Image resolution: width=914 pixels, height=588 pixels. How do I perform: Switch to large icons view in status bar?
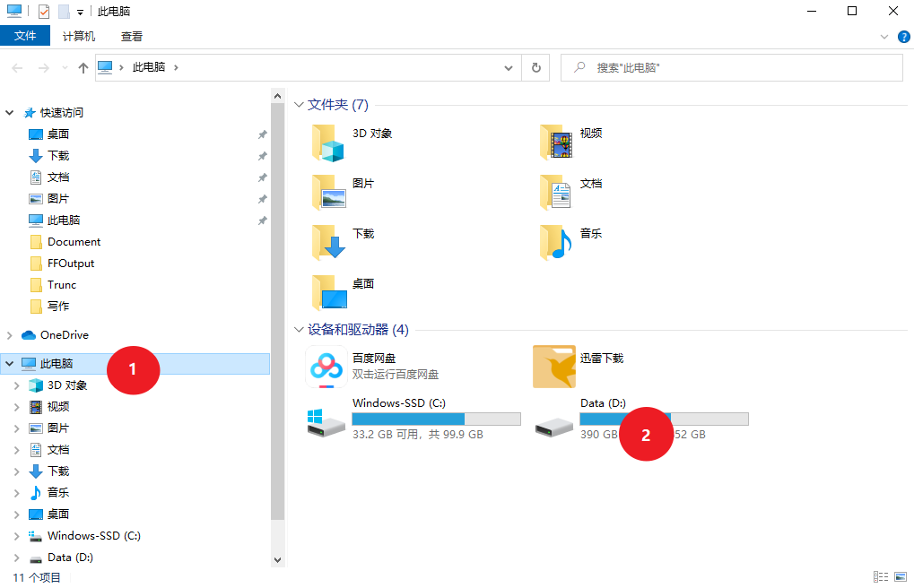point(901,577)
